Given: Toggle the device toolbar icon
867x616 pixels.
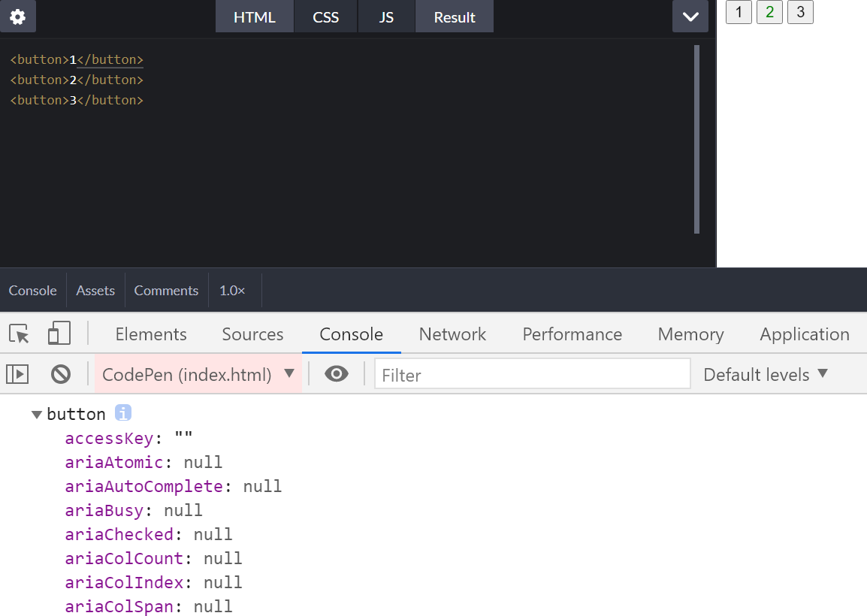Looking at the screenshot, I should coord(59,334).
